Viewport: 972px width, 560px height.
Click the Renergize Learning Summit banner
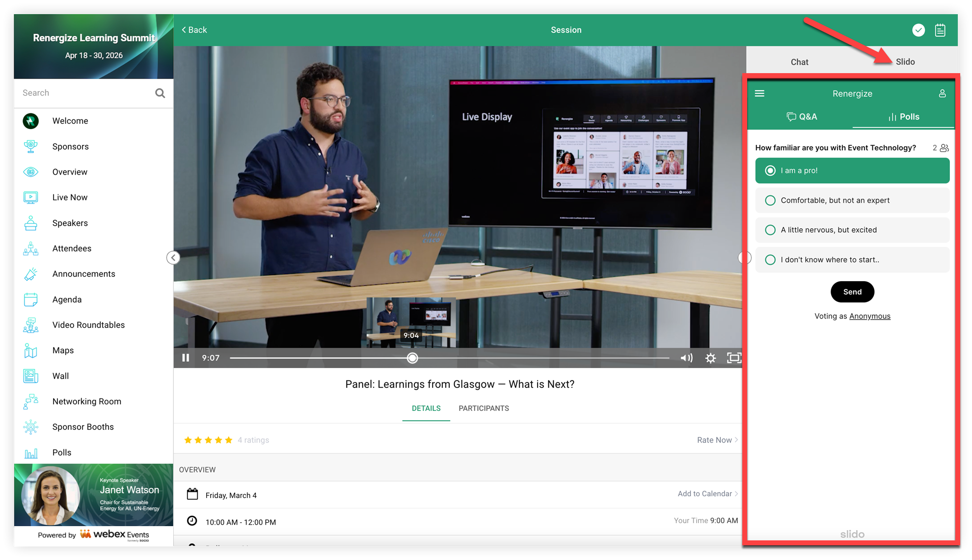[93, 47]
